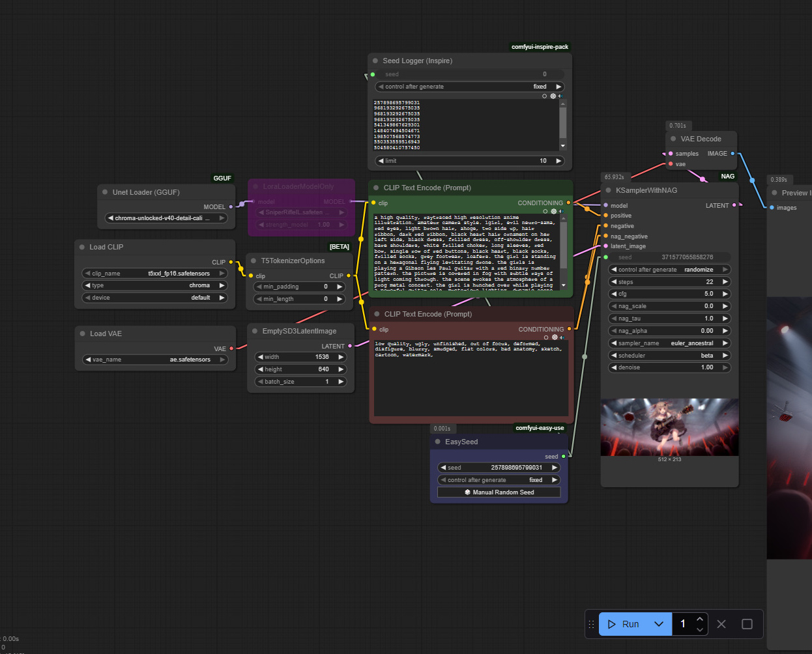
Task: Collapse the Load CLIP node title dot
Action: click(x=82, y=247)
